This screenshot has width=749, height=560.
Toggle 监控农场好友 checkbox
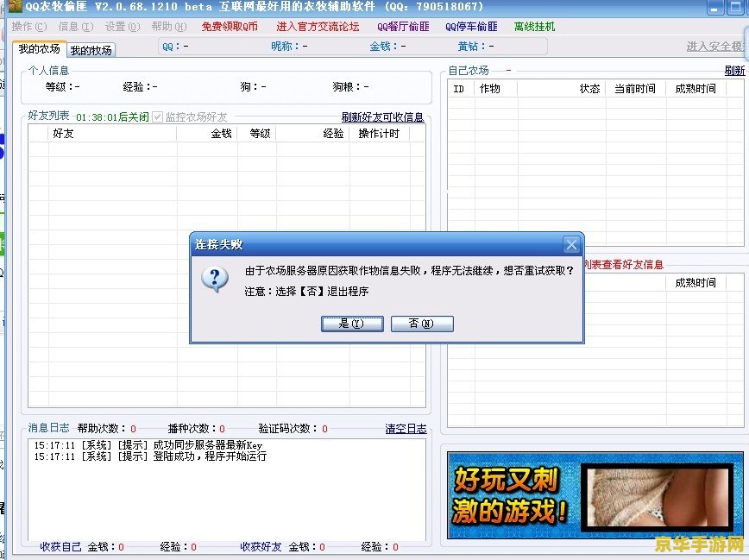point(157,117)
